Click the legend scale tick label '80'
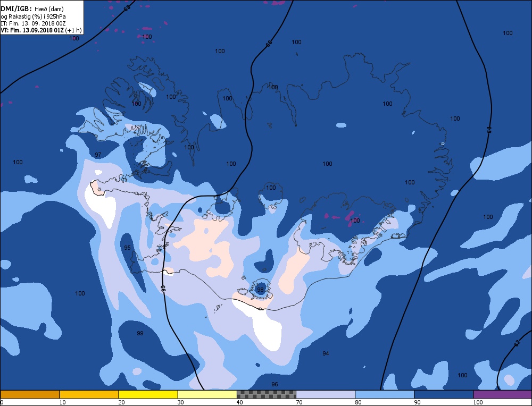This screenshot has height=406, width=532. [x=358, y=402]
